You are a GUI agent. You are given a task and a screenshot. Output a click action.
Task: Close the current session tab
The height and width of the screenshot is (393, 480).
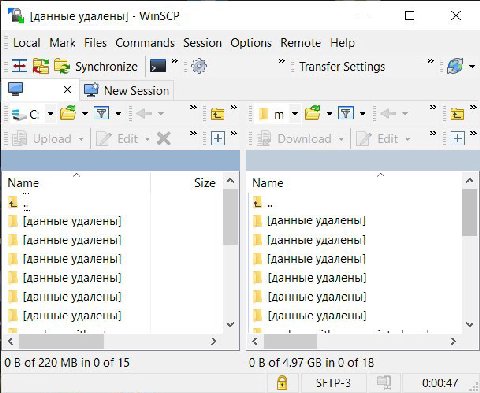click(67, 90)
